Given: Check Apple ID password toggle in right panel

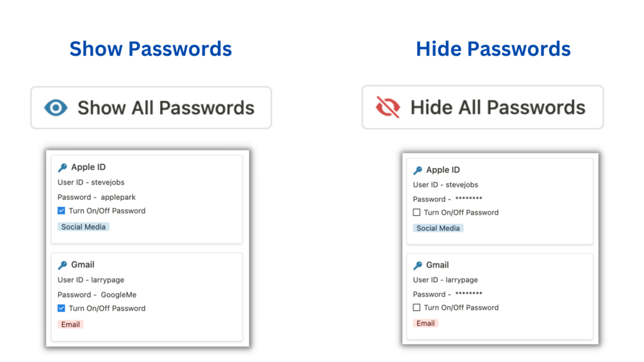Looking at the screenshot, I should click(x=417, y=212).
